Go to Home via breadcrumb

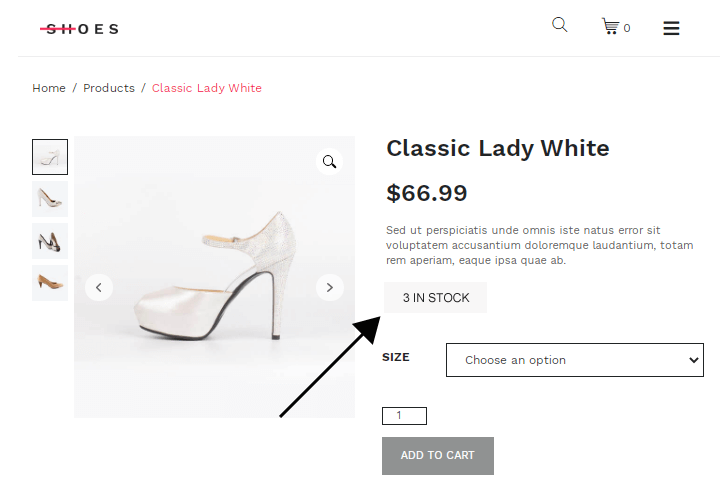pos(49,88)
